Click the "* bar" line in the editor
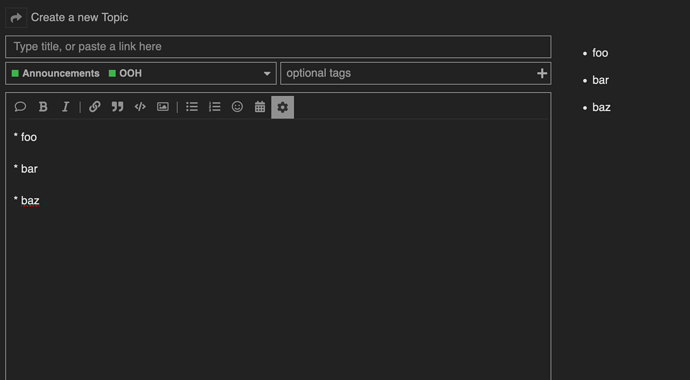The image size is (690, 380). pyautogui.click(x=26, y=169)
